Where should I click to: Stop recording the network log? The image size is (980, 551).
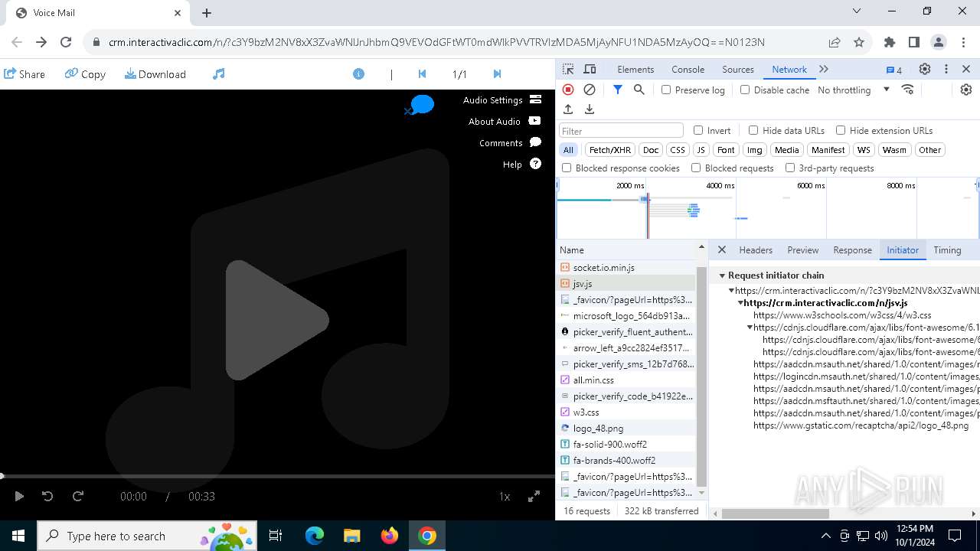[x=568, y=90]
